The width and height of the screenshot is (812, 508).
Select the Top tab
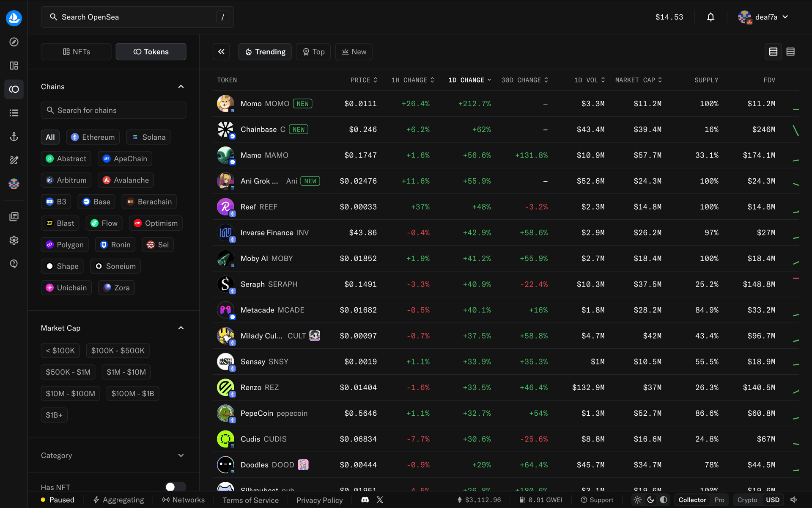[313, 52]
